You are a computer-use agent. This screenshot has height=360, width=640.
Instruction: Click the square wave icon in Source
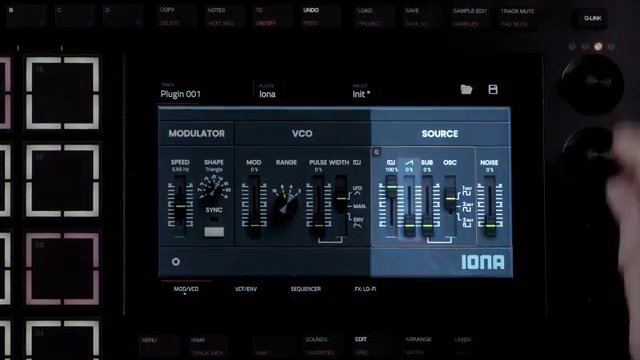coord(391,162)
